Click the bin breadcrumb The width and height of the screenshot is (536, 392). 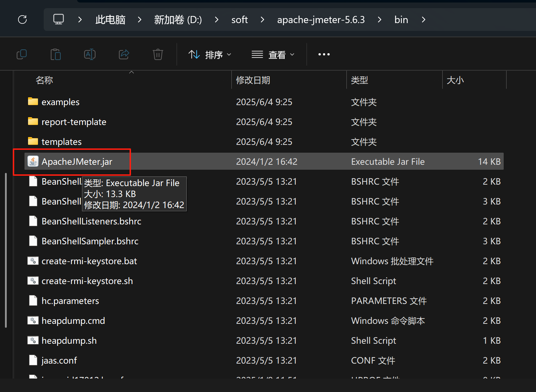click(x=401, y=20)
